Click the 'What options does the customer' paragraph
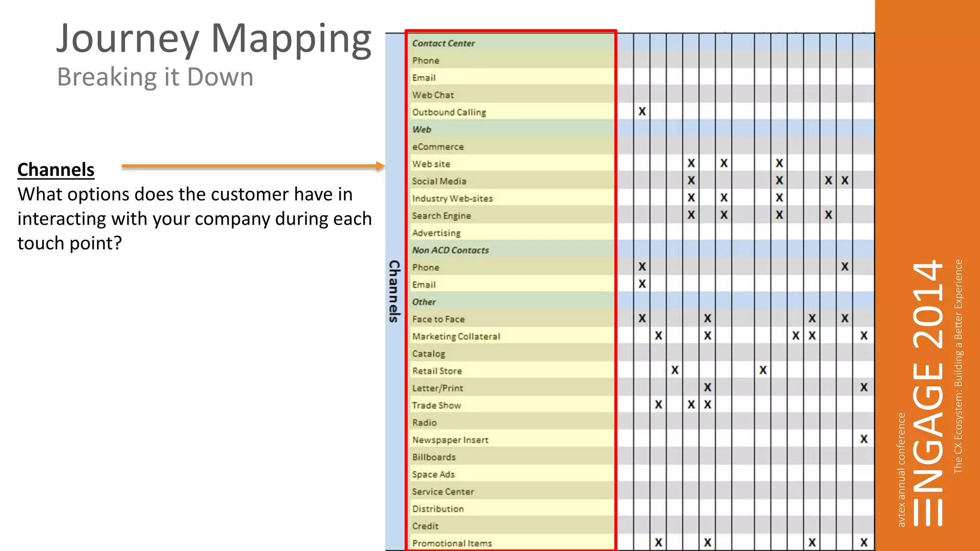980x551 pixels. (194, 219)
